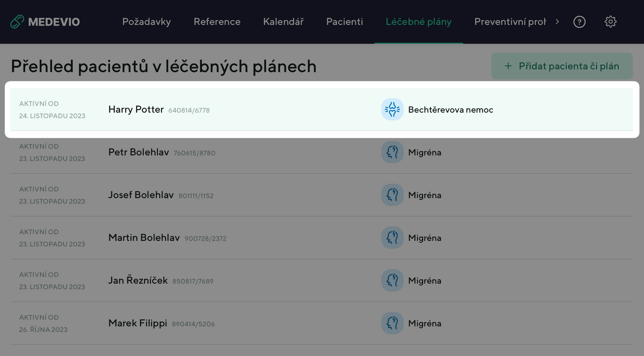
Task: Open patient name Harry Potter
Action: (136, 109)
